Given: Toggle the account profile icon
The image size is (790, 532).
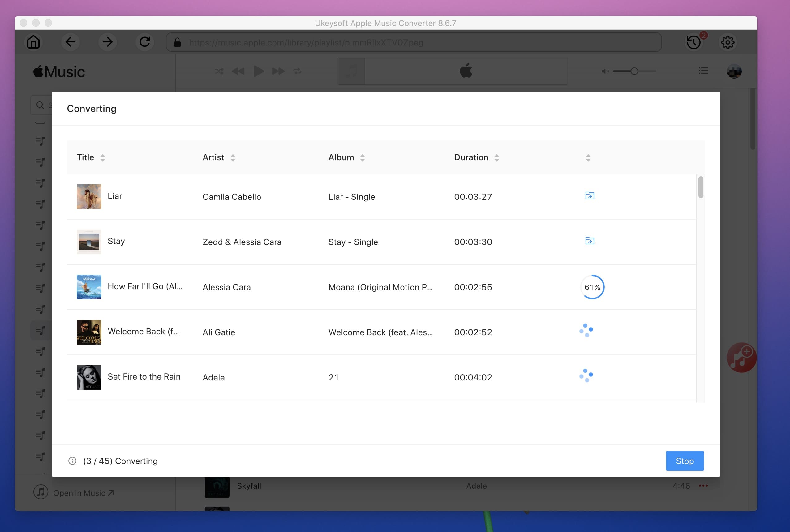Looking at the screenshot, I should coord(735,71).
